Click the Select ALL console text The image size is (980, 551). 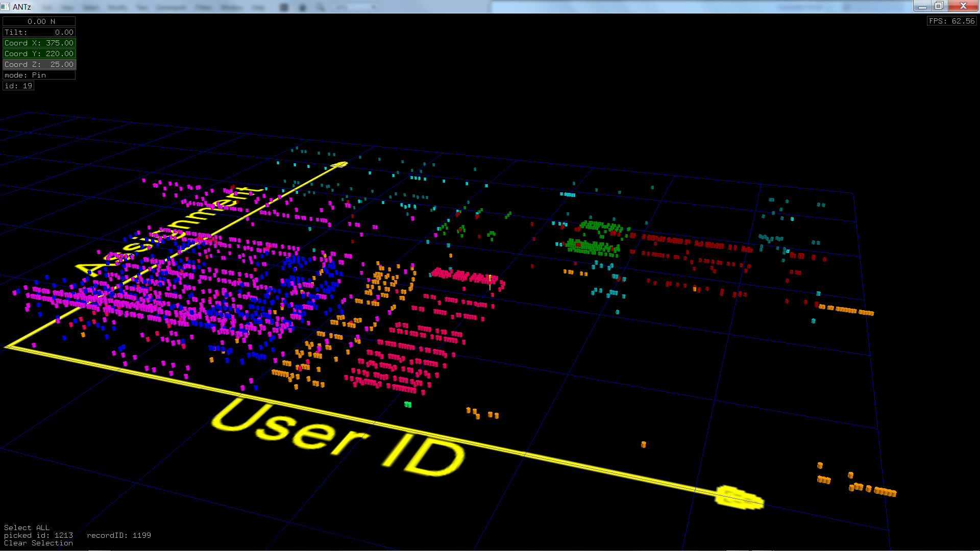[27, 528]
